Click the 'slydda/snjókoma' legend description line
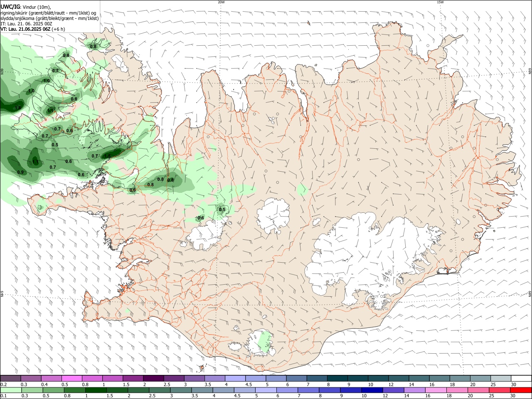 [x=49, y=18]
